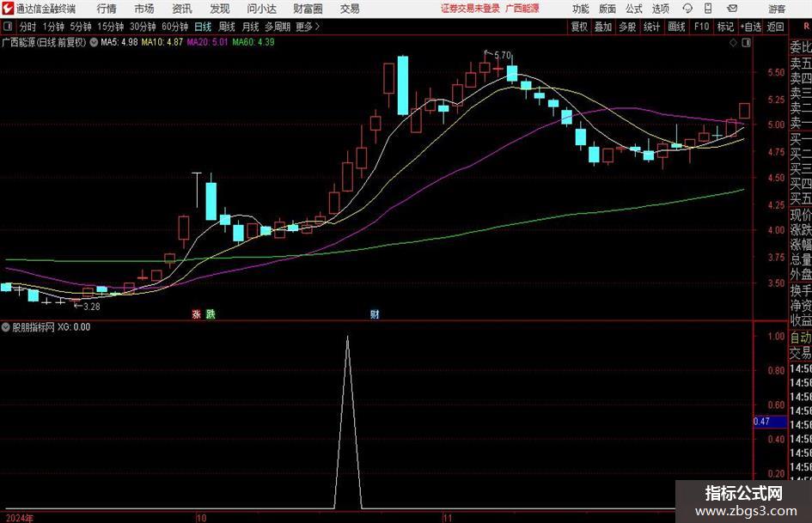Open the 交易 menu
This screenshot has height=523, width=812.
pyautogui.click(x=350, y=9)
